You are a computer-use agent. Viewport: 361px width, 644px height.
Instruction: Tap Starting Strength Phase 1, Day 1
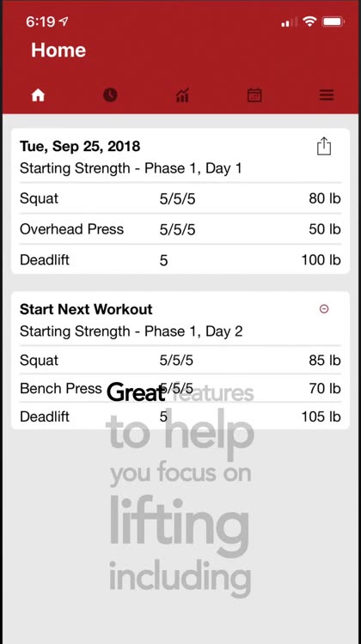click(x=131, y=168)
